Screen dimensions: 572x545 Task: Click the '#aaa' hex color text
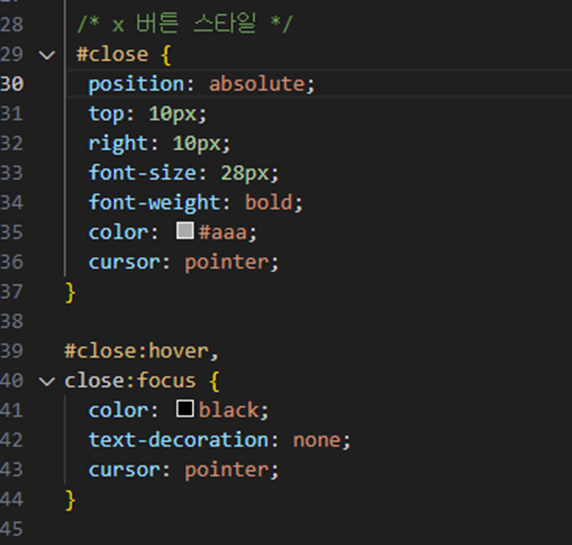pyautogui.click(x=223, y=232)
